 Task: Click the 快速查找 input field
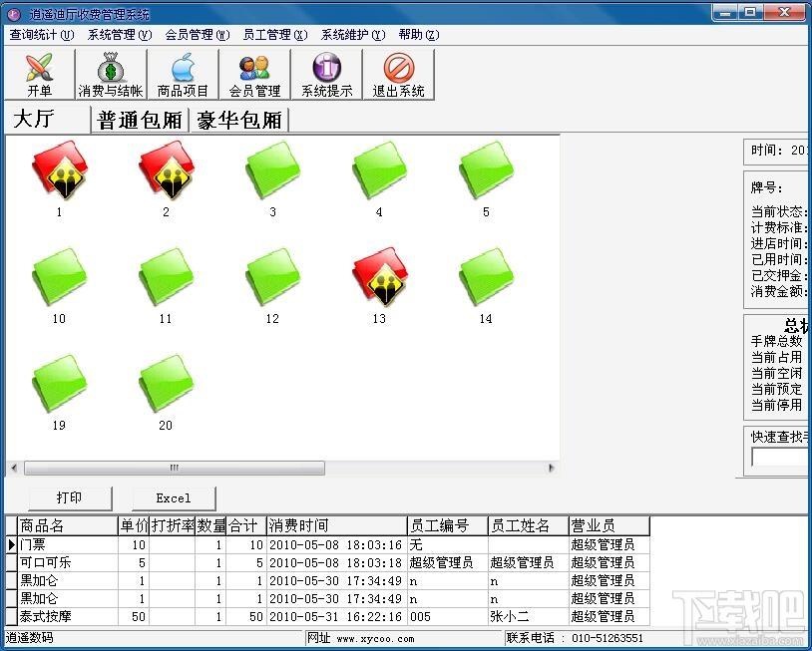779,457
